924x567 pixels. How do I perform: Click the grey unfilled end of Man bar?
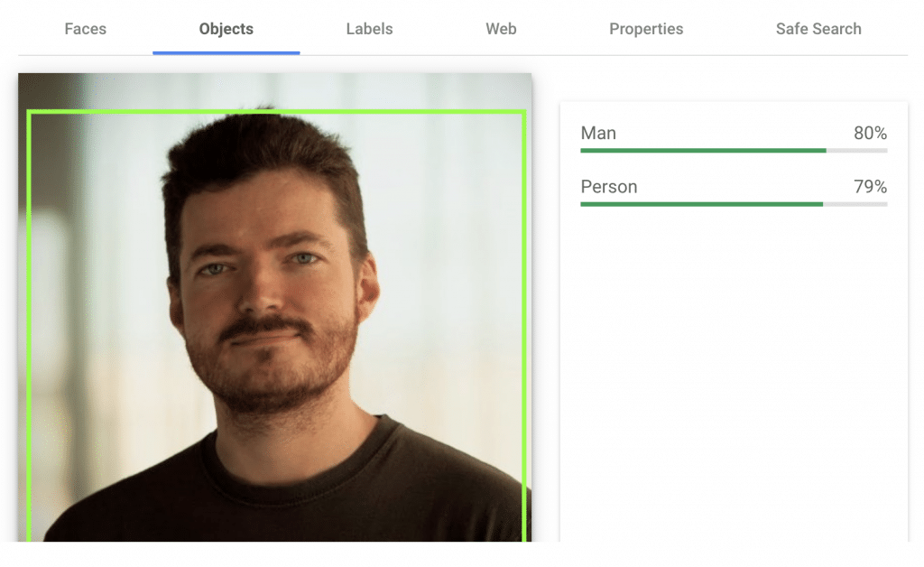point(857,151)
